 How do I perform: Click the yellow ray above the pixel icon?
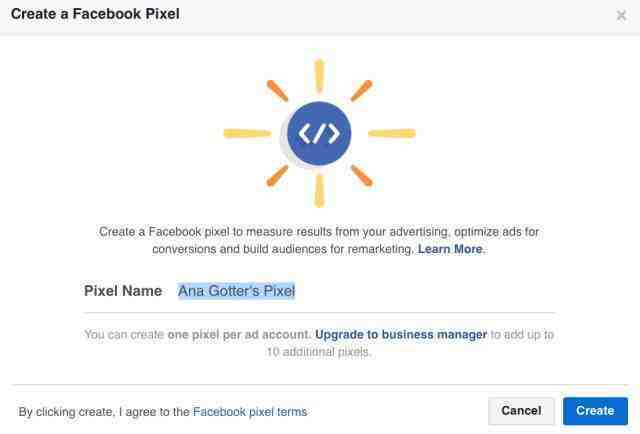click(319, 75)
